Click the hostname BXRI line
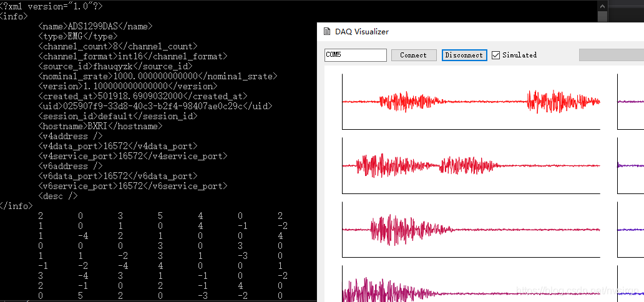Image resolution: width=644 pixels, height=302 pixels. click(100, 126)
